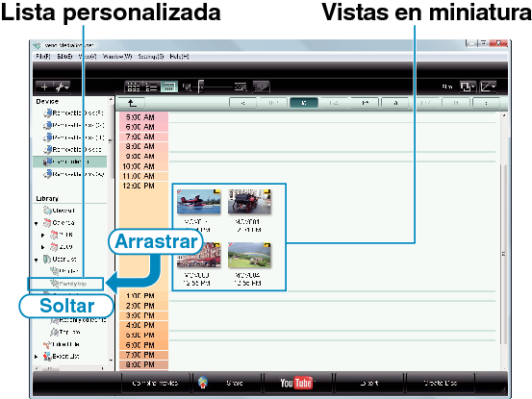Switch to thumbnail grid view
This screenshot has height=399, width=532.
click(x=134, y=87)
